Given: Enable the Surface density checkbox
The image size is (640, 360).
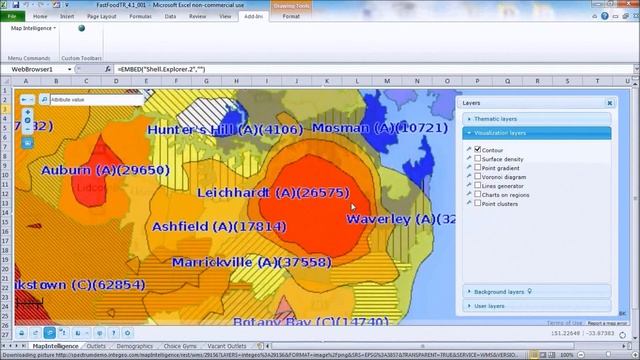Looking at the screenshot, I should 478,158.
